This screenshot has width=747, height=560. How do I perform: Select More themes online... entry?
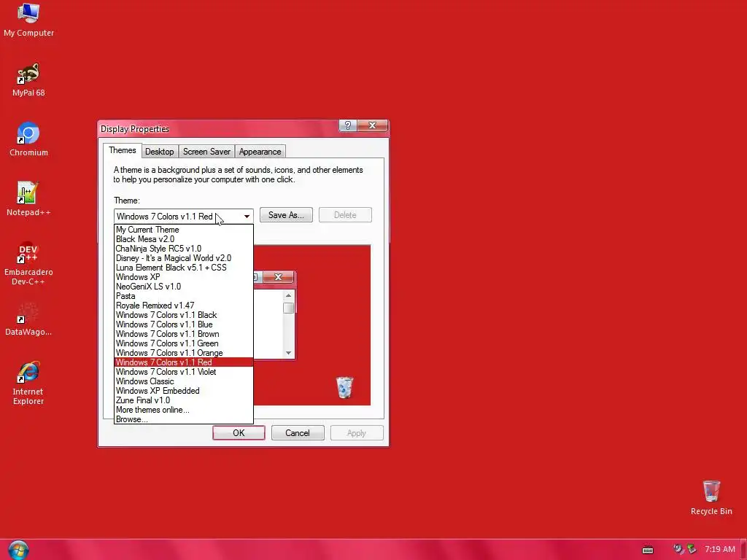coord(184,410)
